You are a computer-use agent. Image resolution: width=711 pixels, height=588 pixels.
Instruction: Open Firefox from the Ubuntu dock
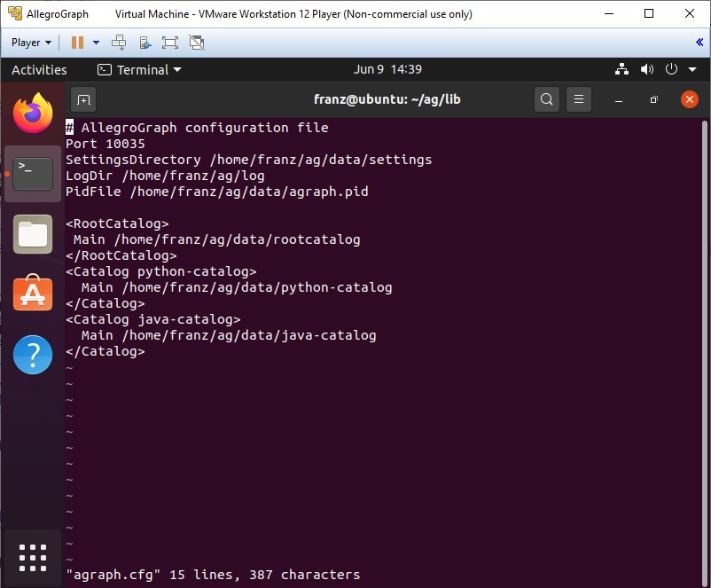[33, 112]
